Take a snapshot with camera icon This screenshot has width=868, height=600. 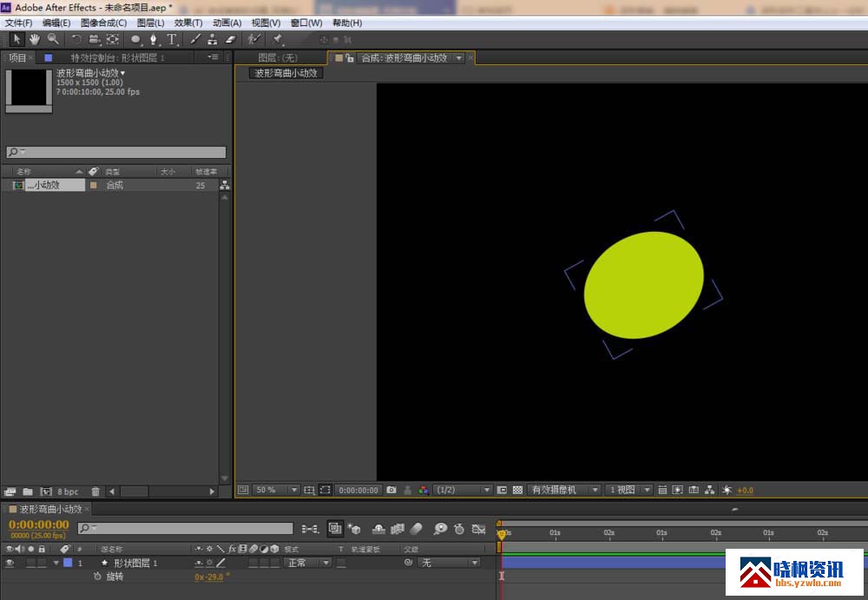click(391, 490)
